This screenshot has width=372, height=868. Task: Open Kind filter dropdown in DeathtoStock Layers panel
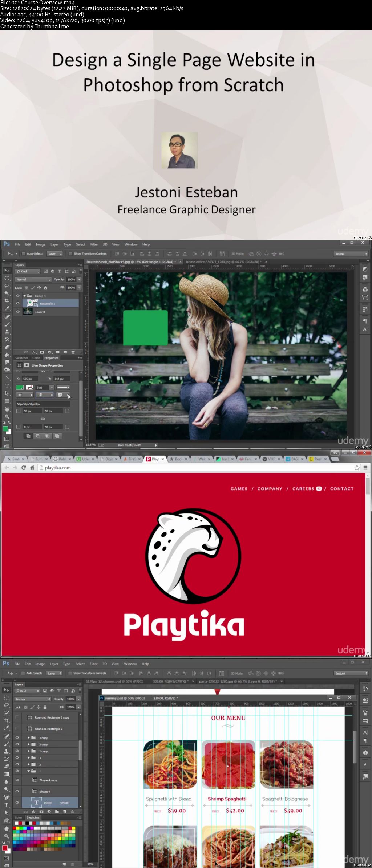click(x=28, y=271)
